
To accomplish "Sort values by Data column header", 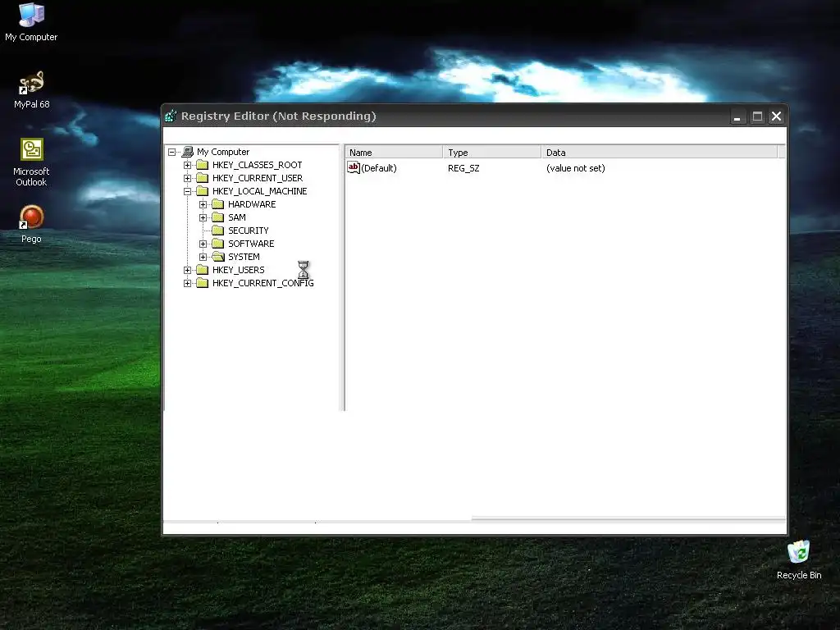I will pyautogui.click(x=659, y=152).
